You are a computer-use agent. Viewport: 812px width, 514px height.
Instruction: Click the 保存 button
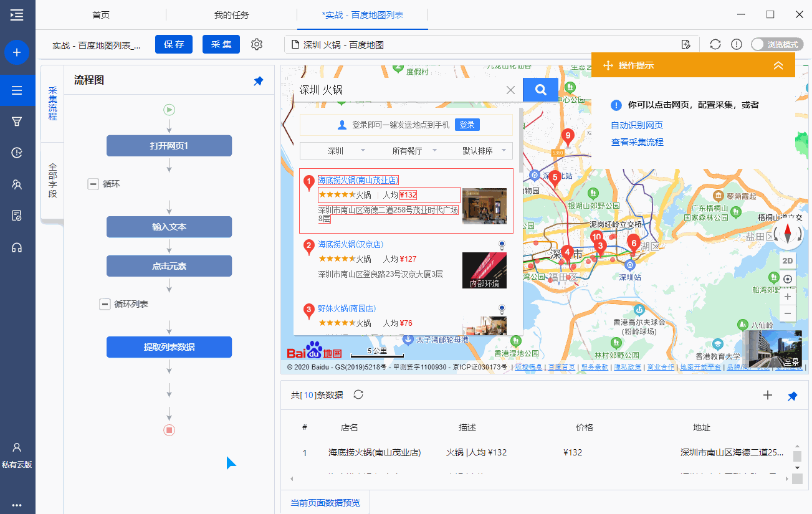click(174, 44)
